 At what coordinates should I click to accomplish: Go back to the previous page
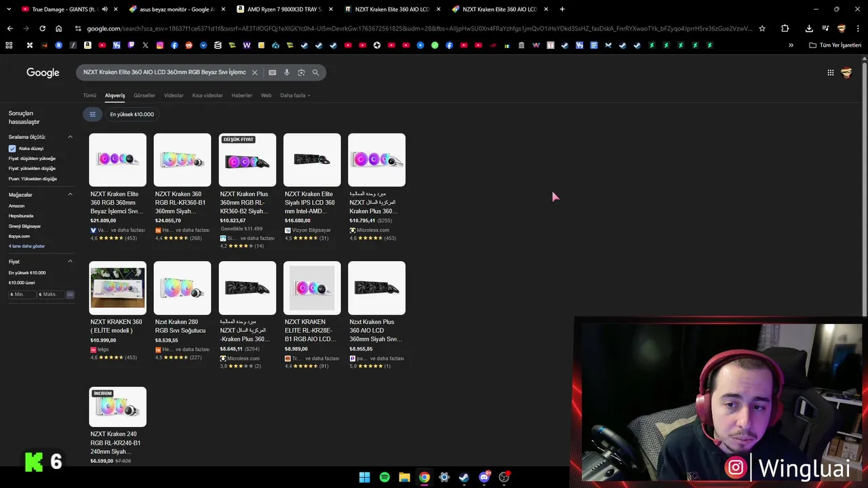tap(9, 28)
